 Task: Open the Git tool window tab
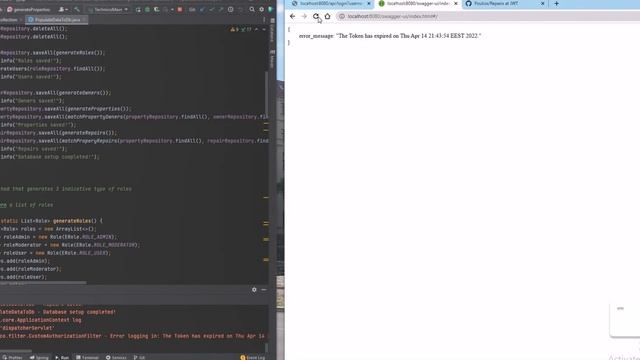coord(139,358)
